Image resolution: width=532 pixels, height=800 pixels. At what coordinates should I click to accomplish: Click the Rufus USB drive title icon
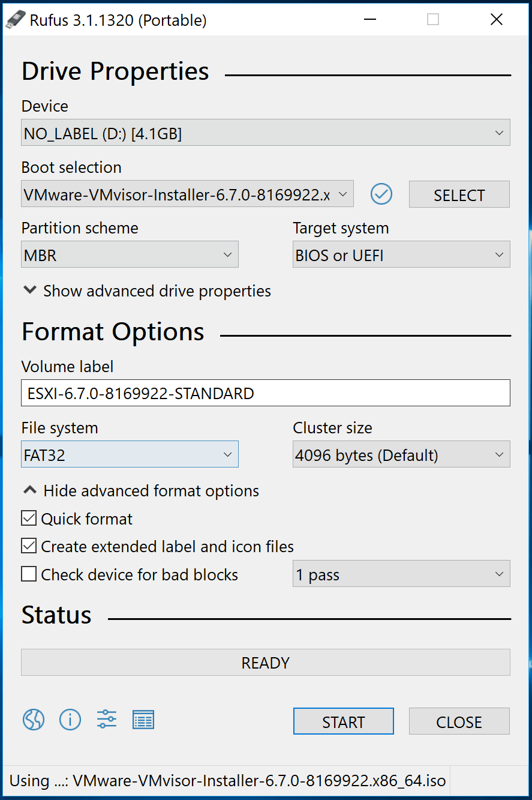[x=16, y=20]
